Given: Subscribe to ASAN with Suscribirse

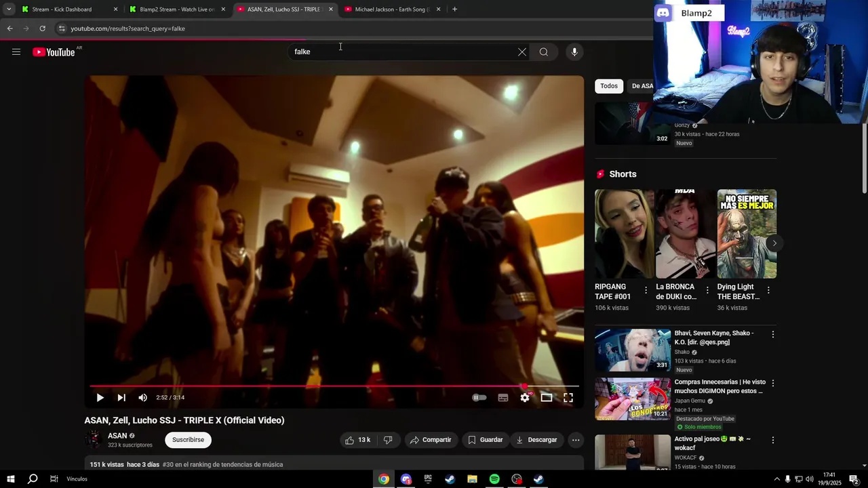Looking at the screenshot, I should [x=188, y=440].
